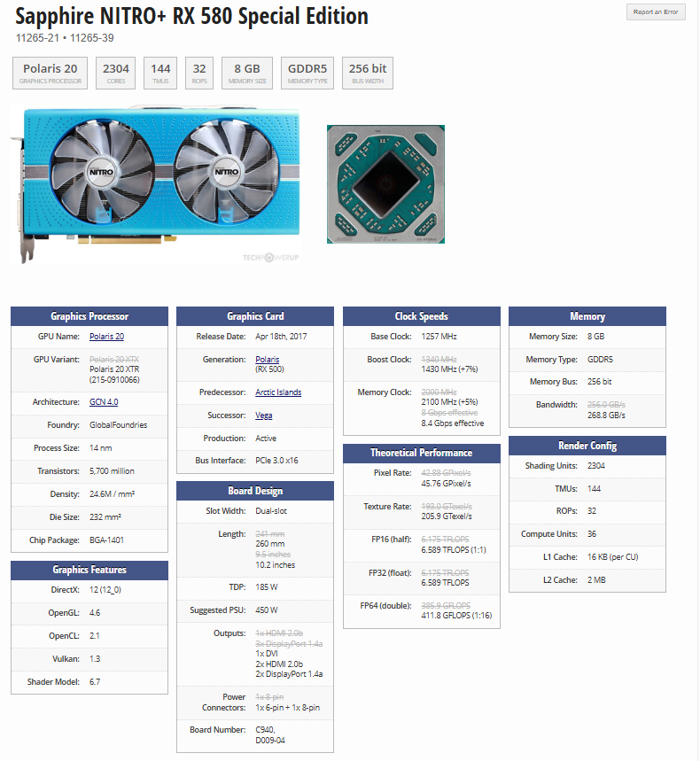
Task: Click the 1.3 Vulkan value
Action: coord(95,659)
